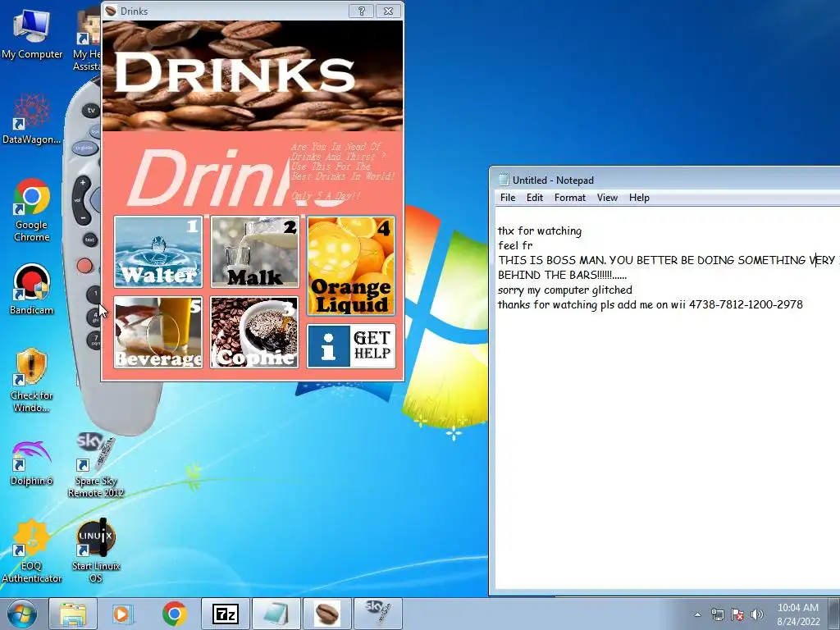Image resolution: width=840 pixels, height=630 pixels.
Task: Open the Windows Start menu orb
Action: pos(21,614)
